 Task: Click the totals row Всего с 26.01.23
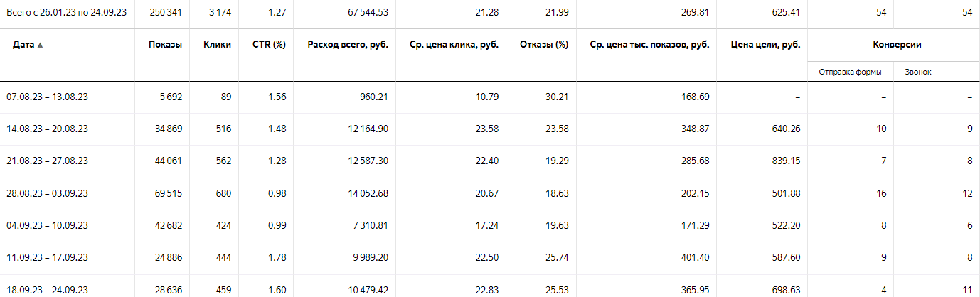click(x=490, y=12)
